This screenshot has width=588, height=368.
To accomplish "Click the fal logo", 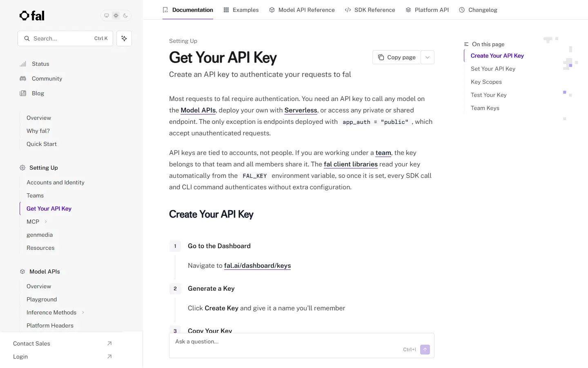I will click(32, 16).
